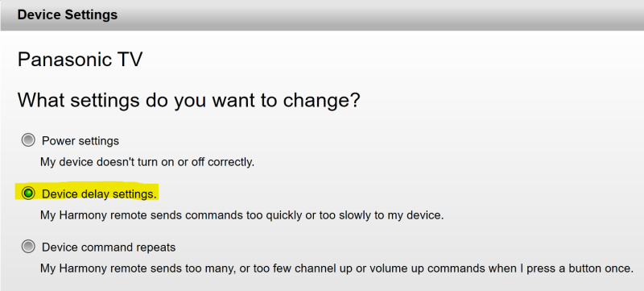This screenshot has height=291, width=644.
Task: Click the gray Device Settings title bar
Action: [322, 15]
